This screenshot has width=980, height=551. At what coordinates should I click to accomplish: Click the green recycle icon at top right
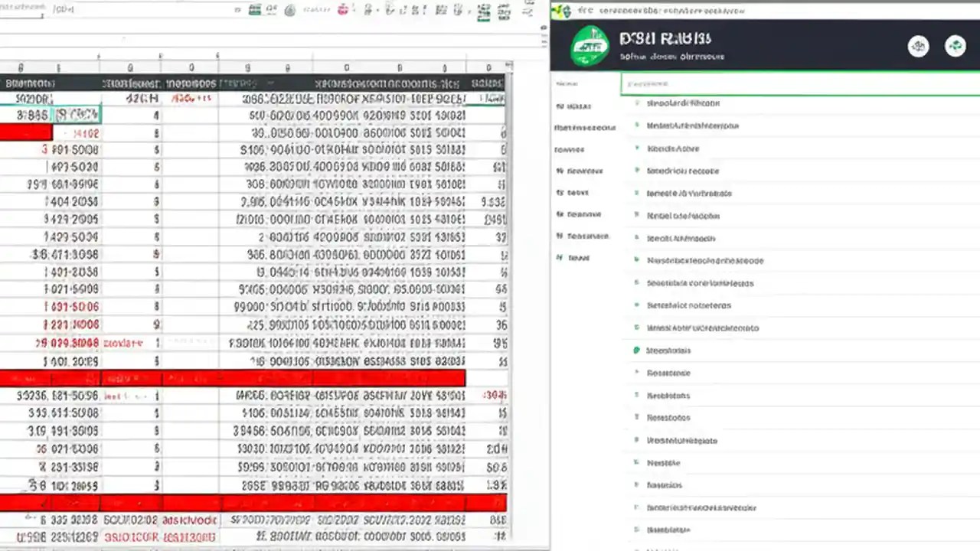click(x=955, y=46)
